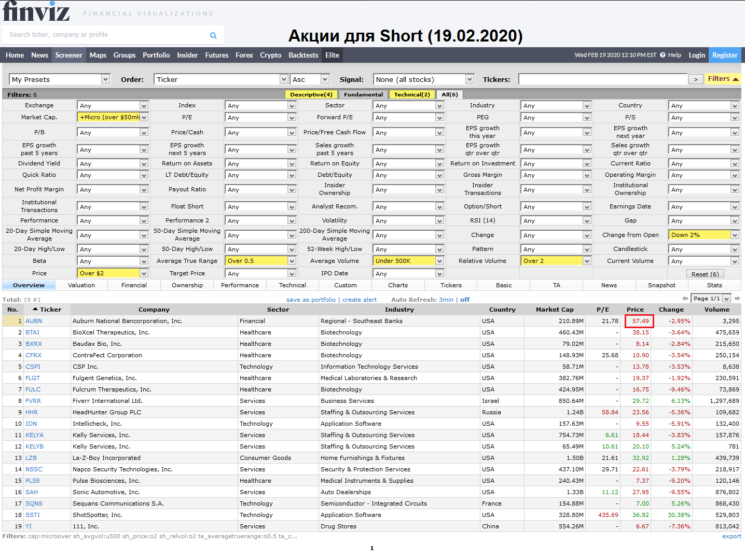Open the Insider menu item

(187, 55)
